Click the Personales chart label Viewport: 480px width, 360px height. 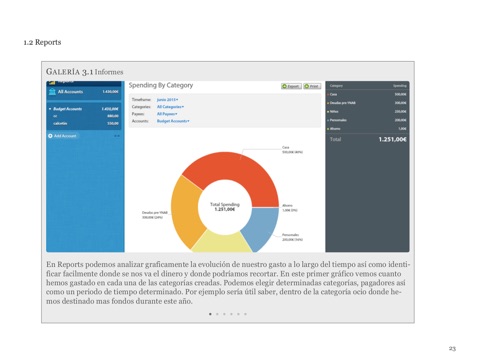pos(292,237)
